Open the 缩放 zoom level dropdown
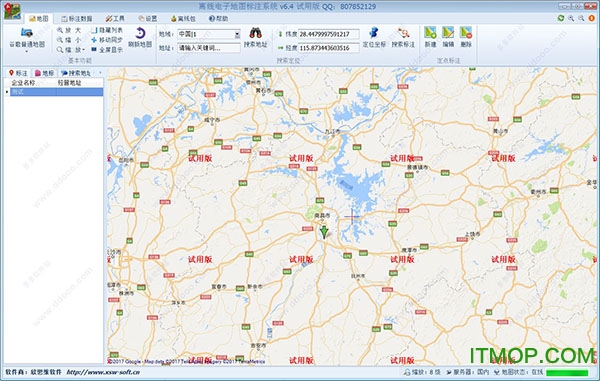The width and height of the screenshot is (600, 381). click(x=71, y=50)
